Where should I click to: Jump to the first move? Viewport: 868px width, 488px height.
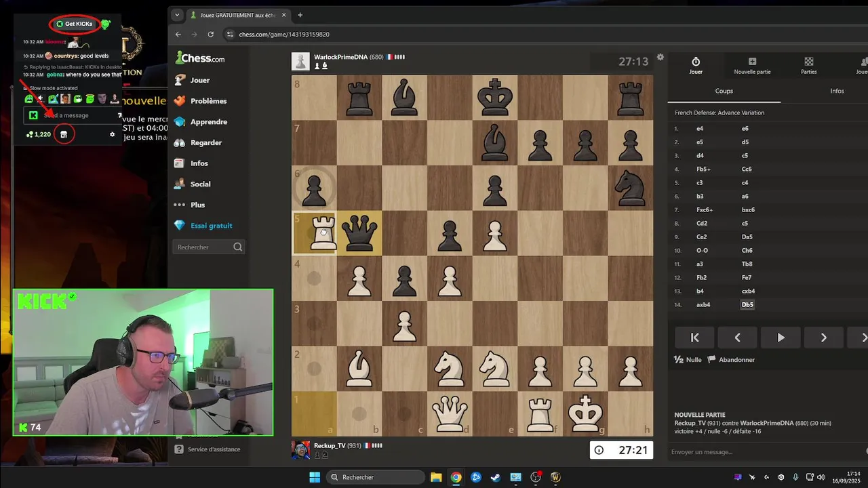(694, 338)
